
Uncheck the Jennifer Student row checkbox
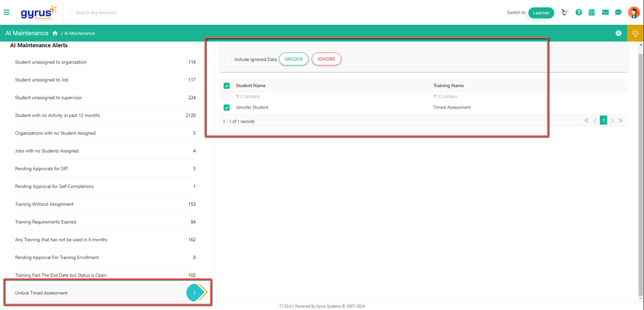pyautogui.click(x=227, y=108)
